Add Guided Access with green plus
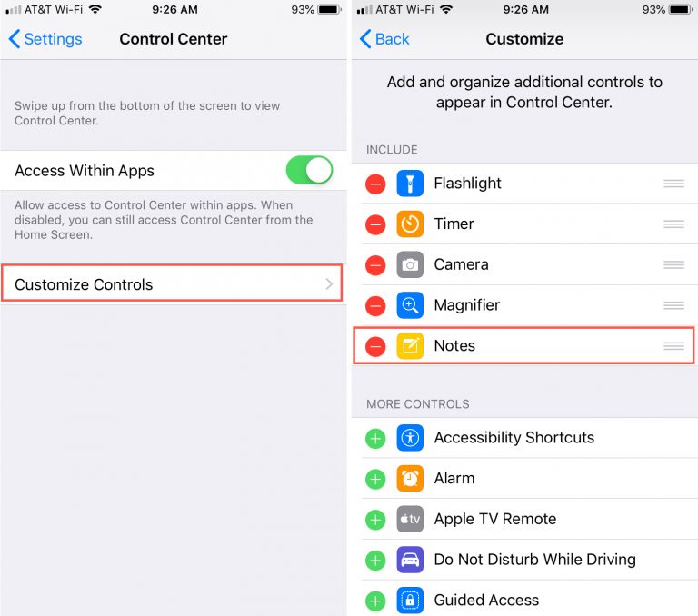The width and height of the screenshot is (698, 616). click(375, 601)
